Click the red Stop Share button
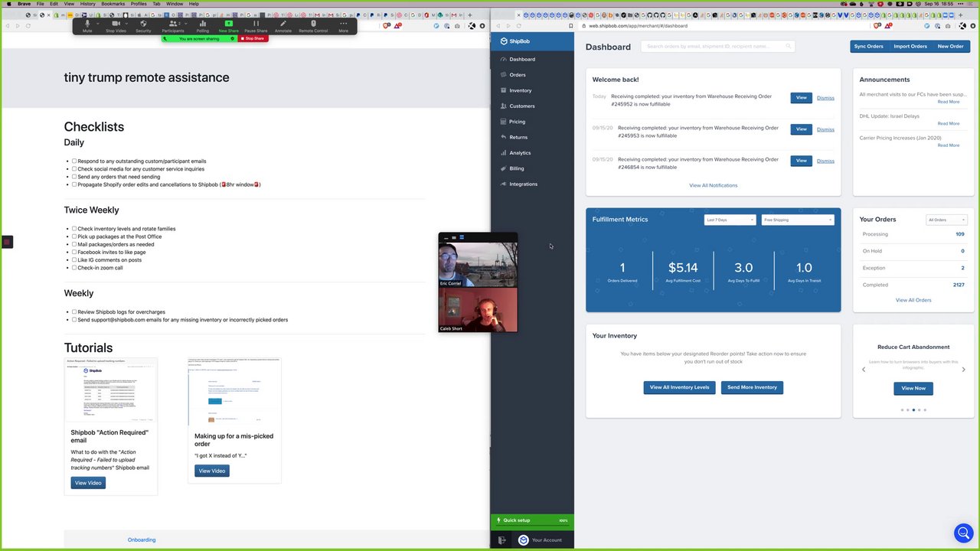 pyautogui.click(x=253, y=38)
